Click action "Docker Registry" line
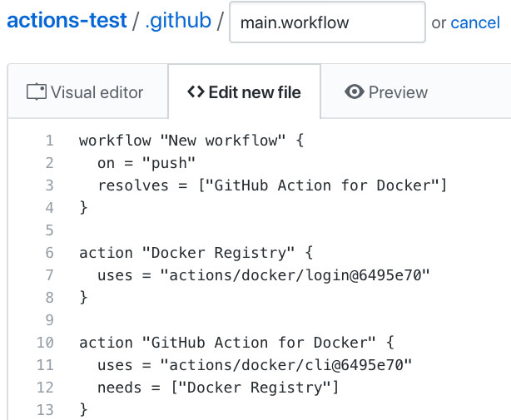The width and height of the screenshot is (511, 420). (x=196, y=253)
